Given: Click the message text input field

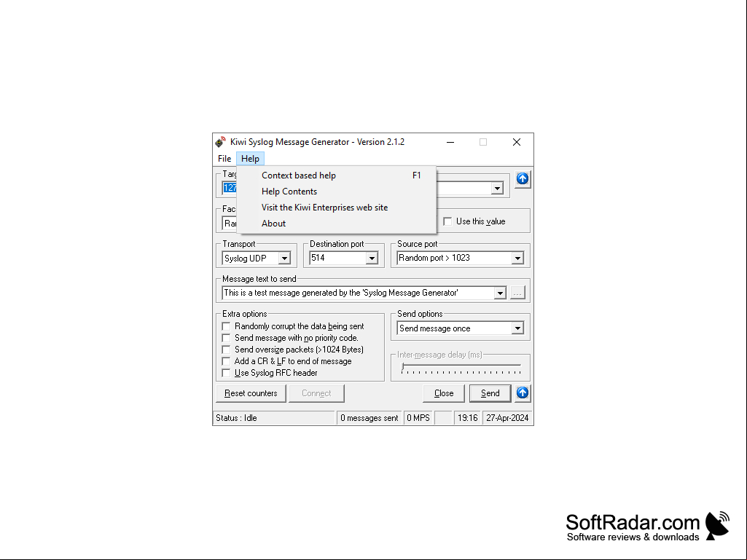Looking at the screenshot, I should tap(359, 293).
